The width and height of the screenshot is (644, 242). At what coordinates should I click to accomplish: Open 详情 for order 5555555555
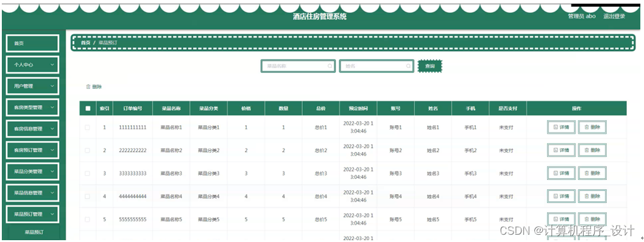(x=562, y=220)
